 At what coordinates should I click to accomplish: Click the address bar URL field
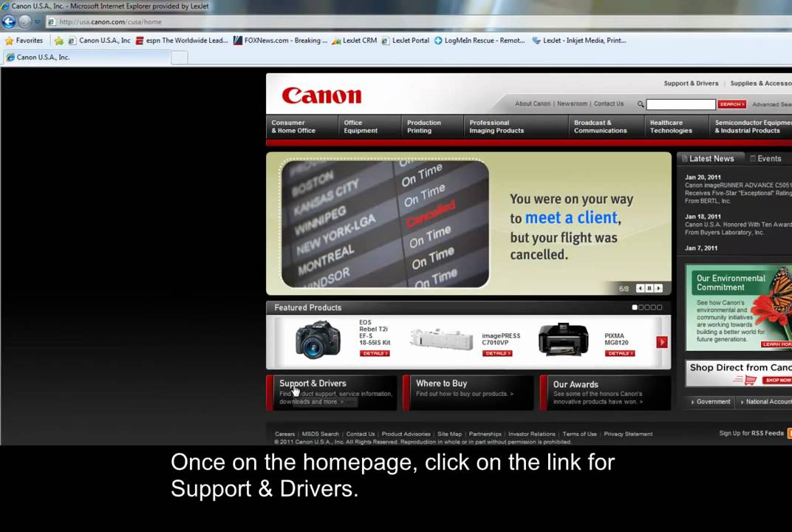(x=419, y=21)
